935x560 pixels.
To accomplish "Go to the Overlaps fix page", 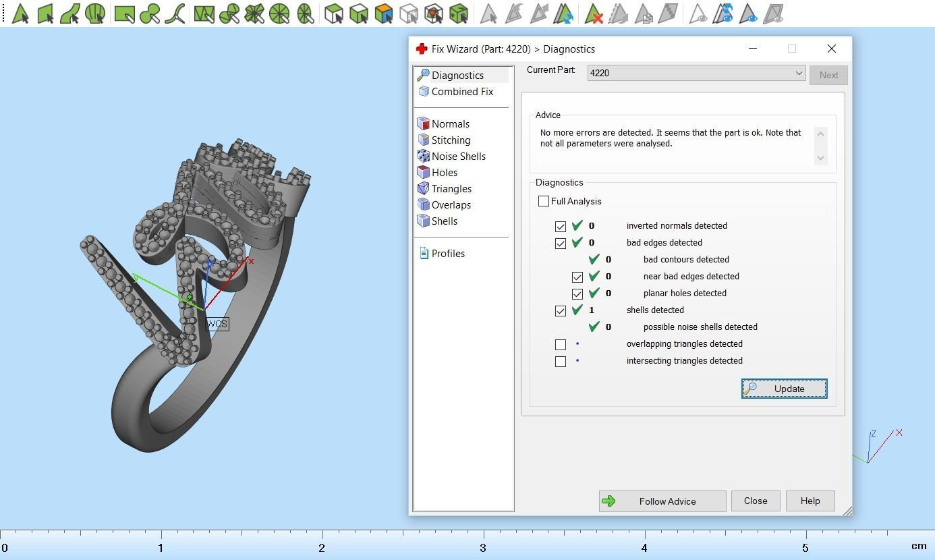I will 451,204.
